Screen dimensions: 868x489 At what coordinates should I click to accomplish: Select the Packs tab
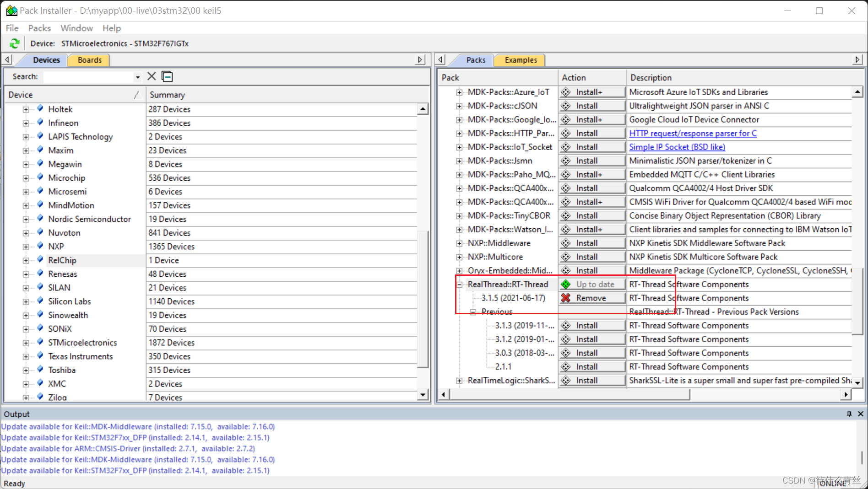pyautogui.click(x=476, y=60)
